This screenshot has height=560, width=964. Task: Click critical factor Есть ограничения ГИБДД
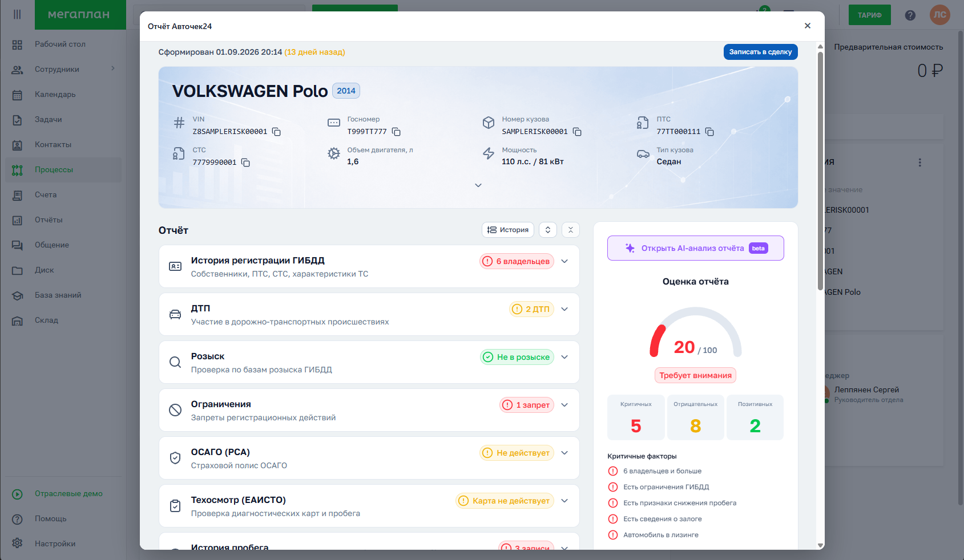[666, 487]
